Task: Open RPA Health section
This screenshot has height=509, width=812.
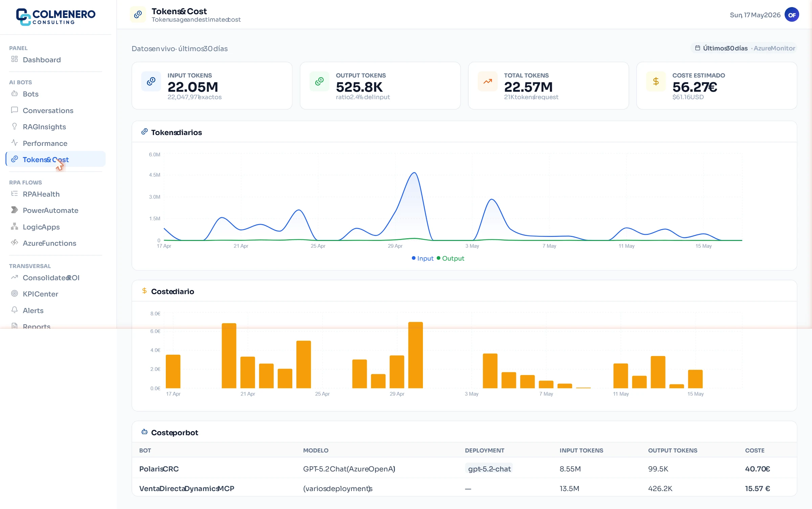Action: pyautogui.click(x=55, y=194)
